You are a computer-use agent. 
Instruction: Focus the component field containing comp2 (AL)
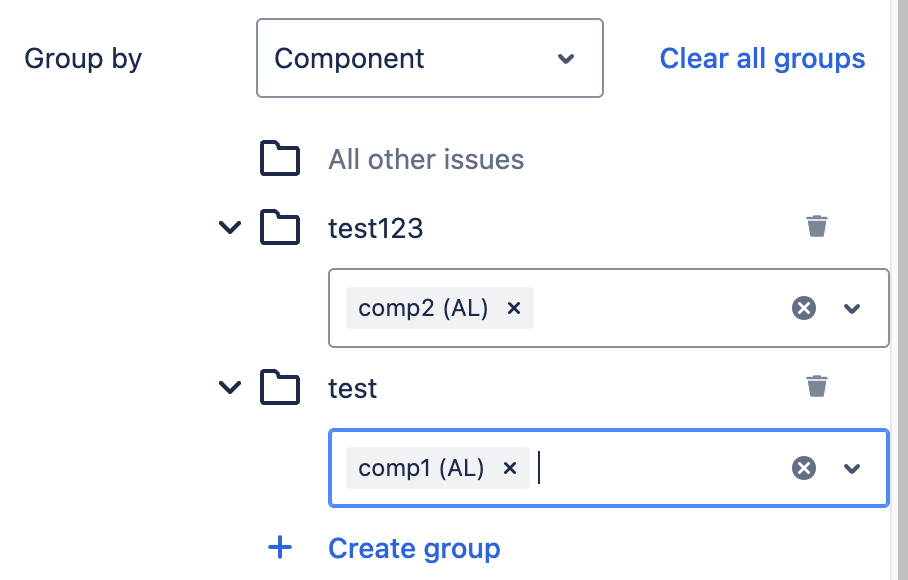(660, 308)
